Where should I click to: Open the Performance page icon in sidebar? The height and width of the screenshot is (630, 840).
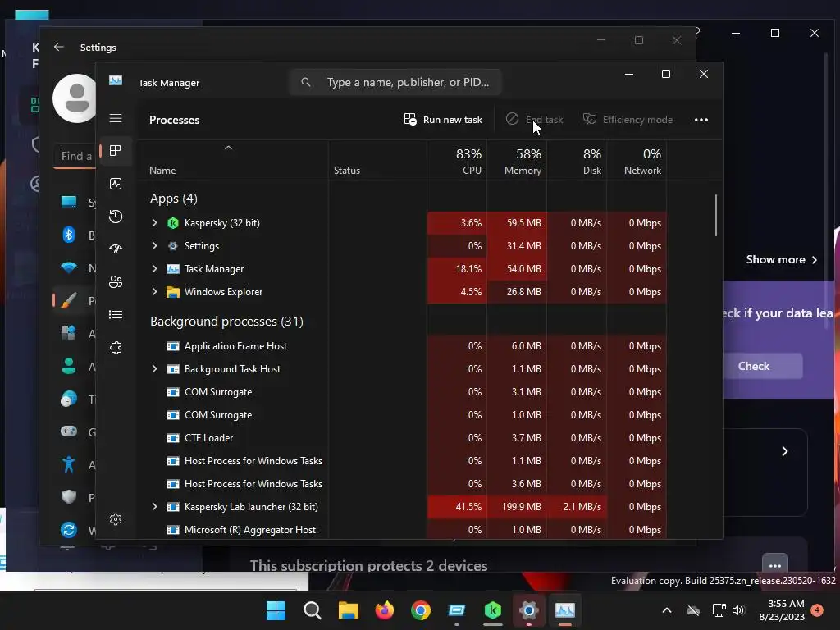click(116, 184)
